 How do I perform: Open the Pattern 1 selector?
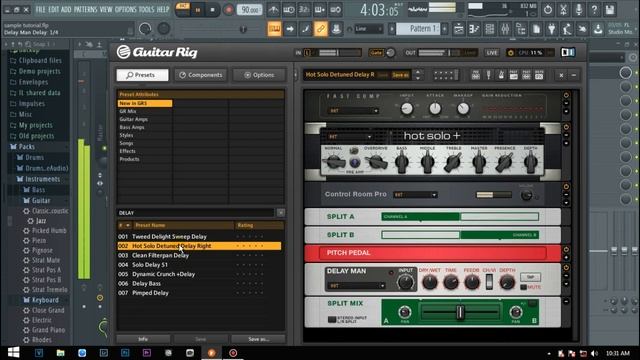tap(418, 29)
